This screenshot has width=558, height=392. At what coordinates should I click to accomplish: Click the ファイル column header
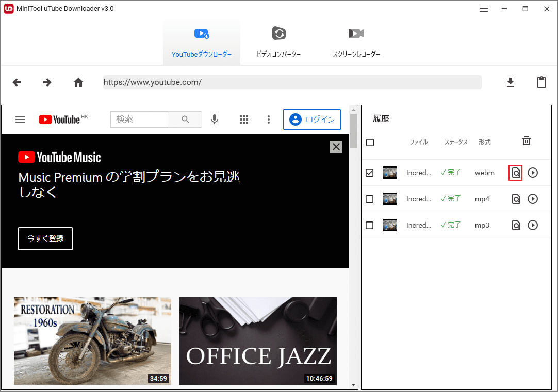[x=419, y=142]
